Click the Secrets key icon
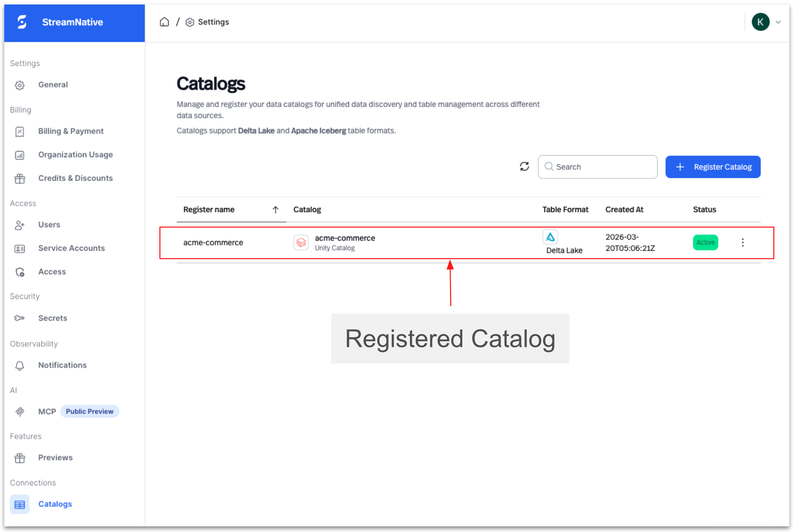 point(19,318)
